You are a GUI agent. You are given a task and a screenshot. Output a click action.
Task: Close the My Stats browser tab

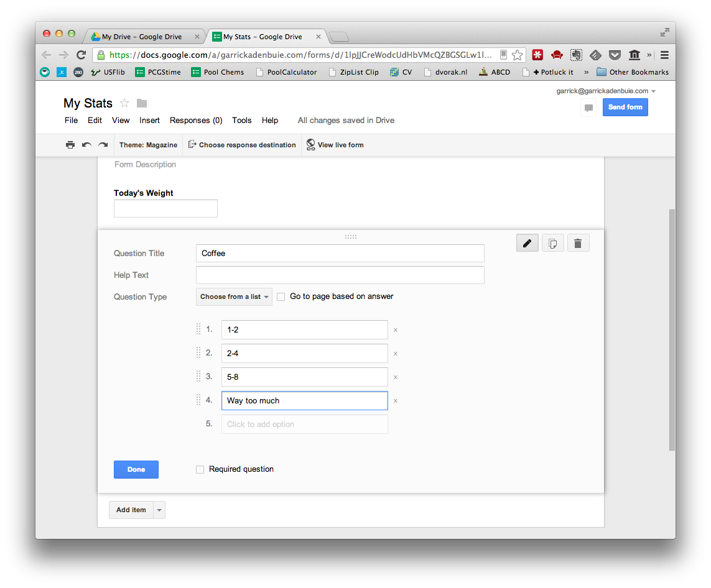[x=318, y=37]
